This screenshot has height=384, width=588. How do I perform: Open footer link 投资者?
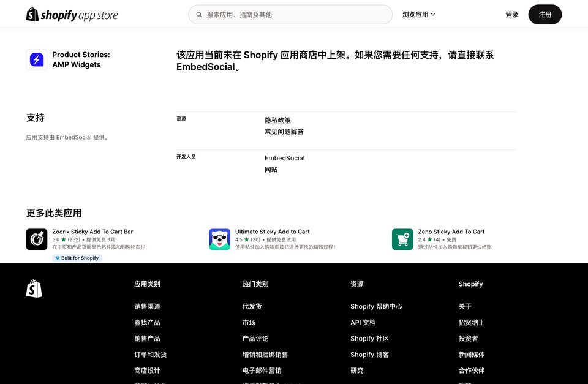[468, 338]
